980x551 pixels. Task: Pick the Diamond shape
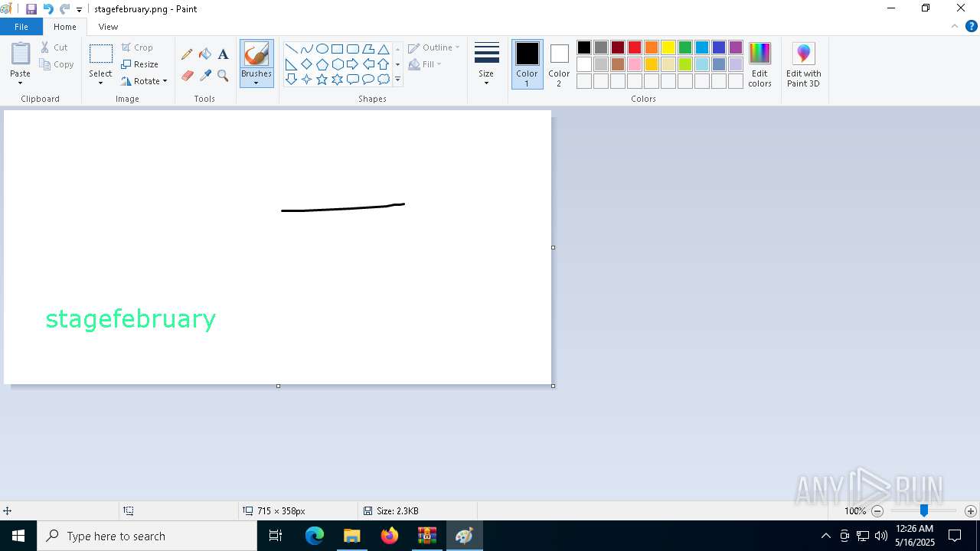307,64
